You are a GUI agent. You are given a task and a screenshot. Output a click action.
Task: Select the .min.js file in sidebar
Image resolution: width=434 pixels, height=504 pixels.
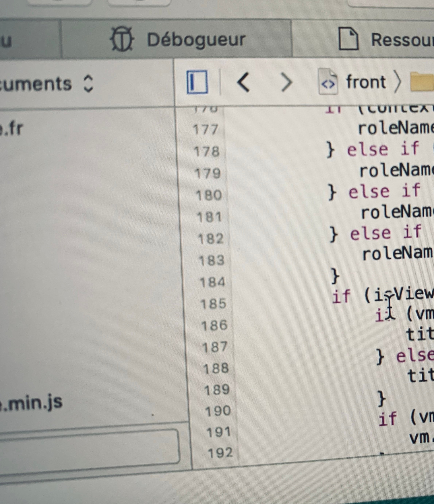tap(32, 403)
